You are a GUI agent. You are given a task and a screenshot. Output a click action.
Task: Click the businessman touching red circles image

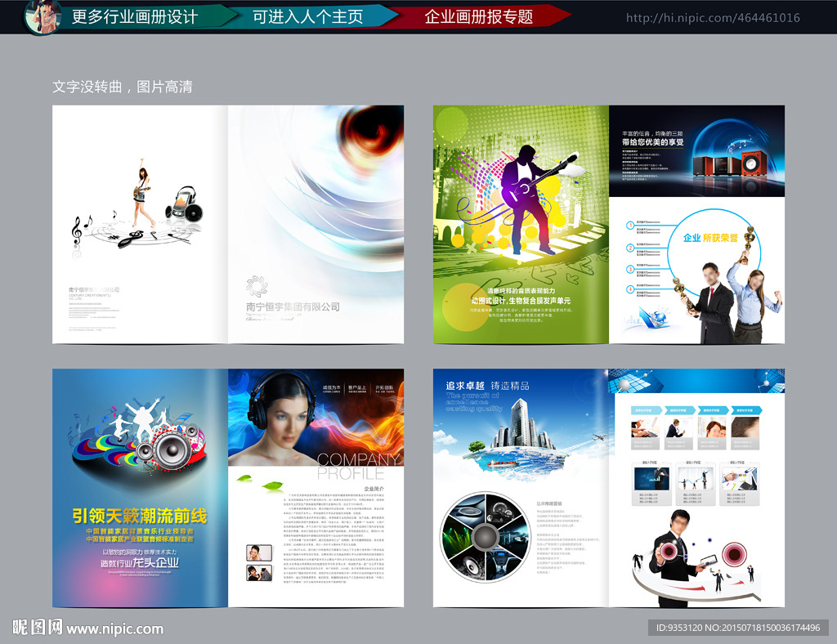coord(696,559)
